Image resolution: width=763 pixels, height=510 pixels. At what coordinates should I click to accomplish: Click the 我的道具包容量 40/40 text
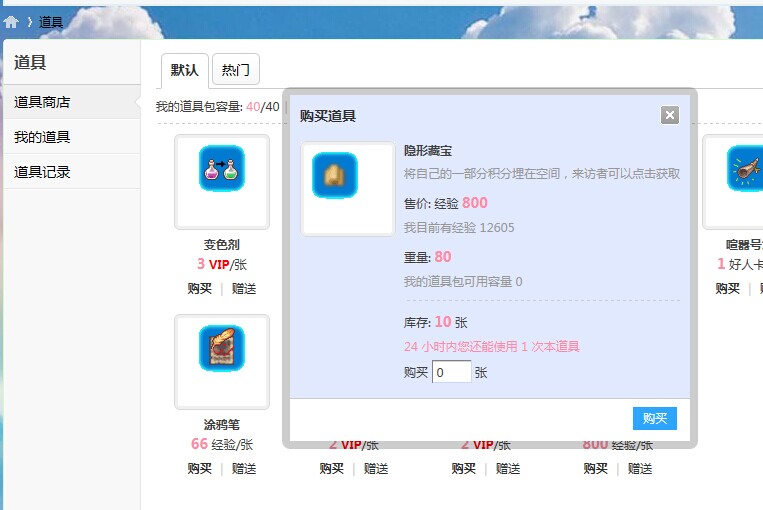(218, 107)
